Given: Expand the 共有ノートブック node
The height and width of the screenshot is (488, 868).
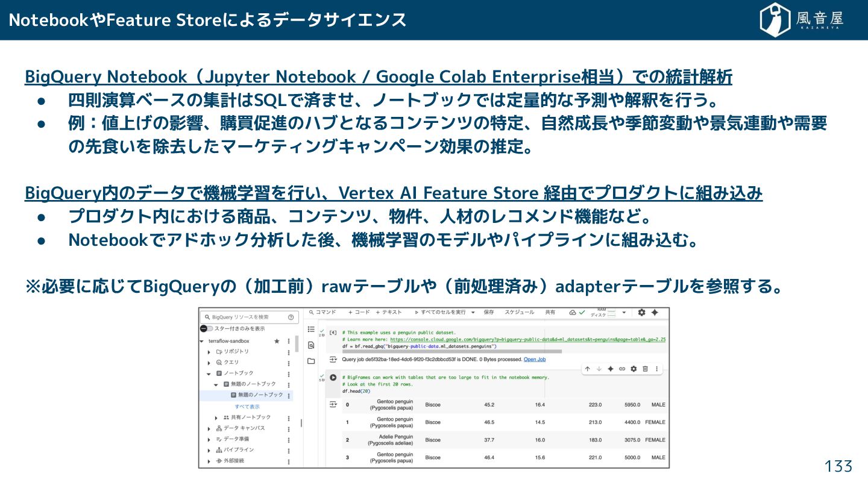Looking at the screenshot, I should (x=216, y=418).
